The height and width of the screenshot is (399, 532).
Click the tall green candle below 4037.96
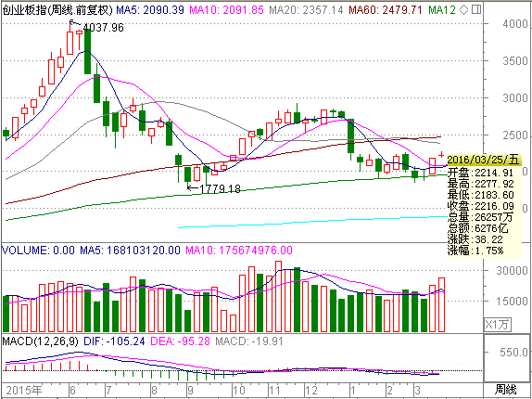(x=87, y=52)
